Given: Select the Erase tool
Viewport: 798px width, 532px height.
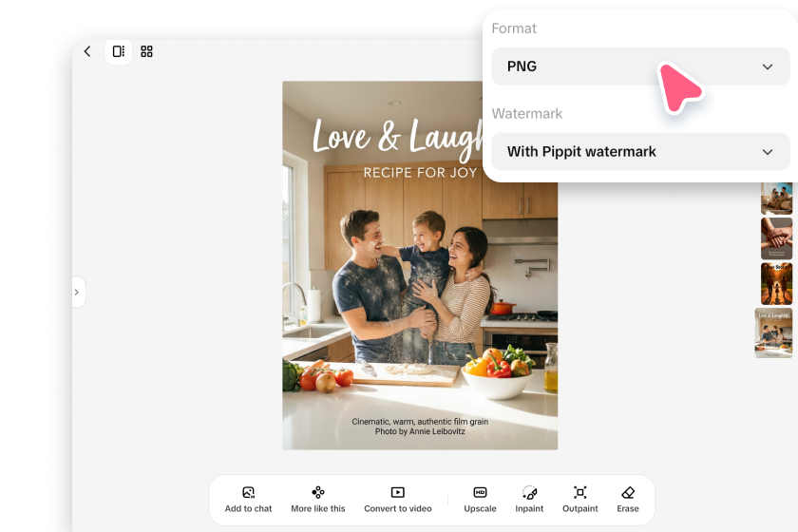Looking at the screenshot, I should pos(628,500).
